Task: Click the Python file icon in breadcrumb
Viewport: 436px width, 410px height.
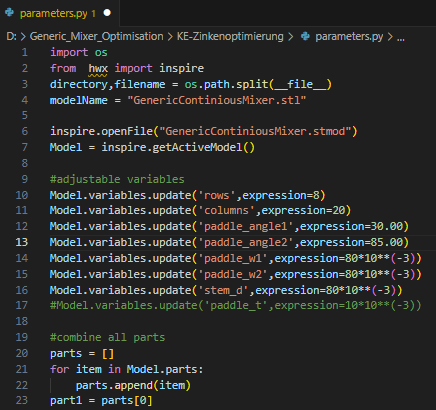Action: pyautogui.click(x=305, y=36)
